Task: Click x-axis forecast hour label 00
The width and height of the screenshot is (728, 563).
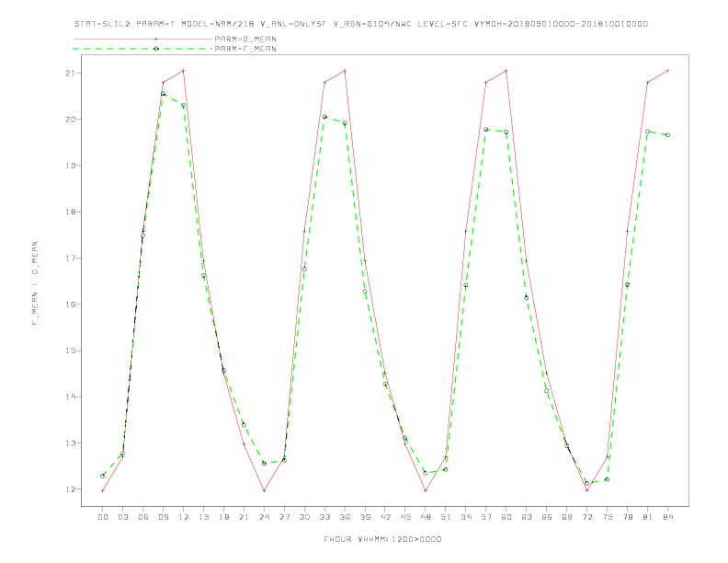Action: pos(103,517)
